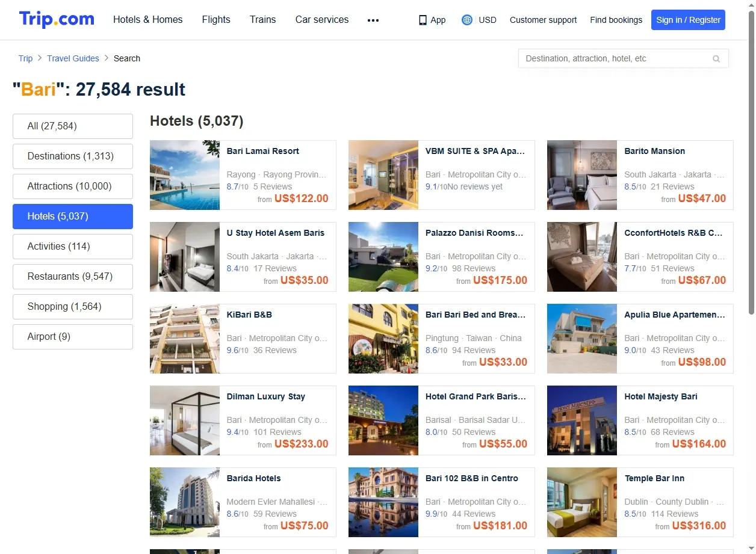Click the page vertical scrollbar
The width and height of the screenshot is (756, 554).
click(x=751, y=161)
